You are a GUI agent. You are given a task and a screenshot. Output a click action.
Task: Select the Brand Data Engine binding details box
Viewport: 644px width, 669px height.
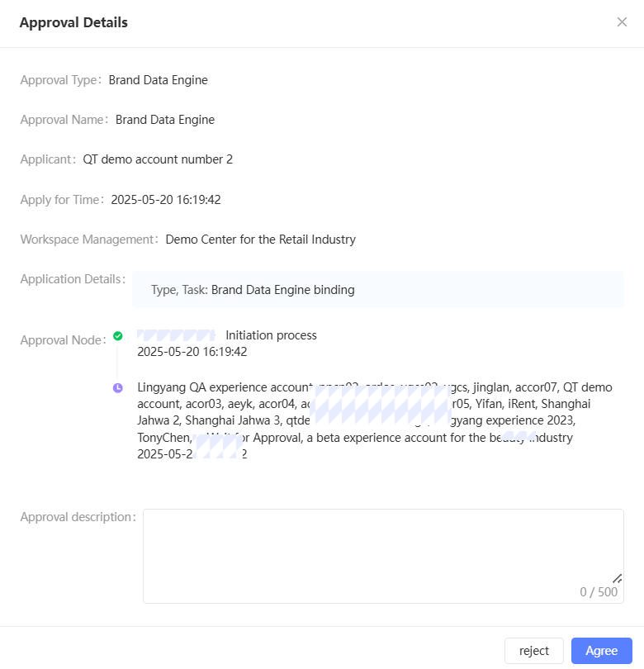pyautogui.click(x=377, y=290)
